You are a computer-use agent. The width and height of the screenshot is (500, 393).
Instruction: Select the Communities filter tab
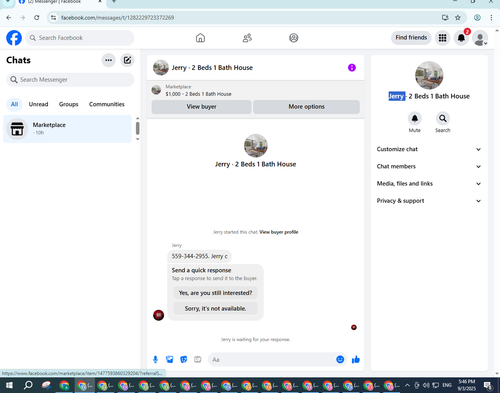click(x=107, y=104)
